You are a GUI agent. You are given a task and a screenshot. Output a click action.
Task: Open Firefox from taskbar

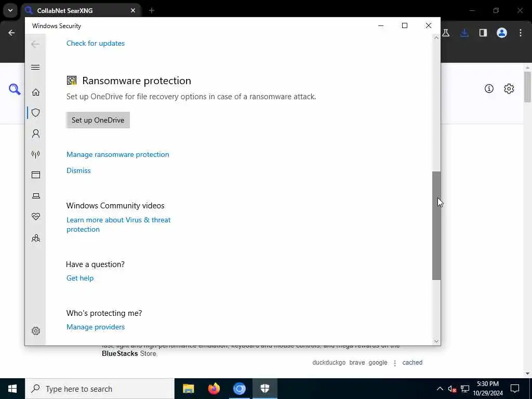pos(214,389)
